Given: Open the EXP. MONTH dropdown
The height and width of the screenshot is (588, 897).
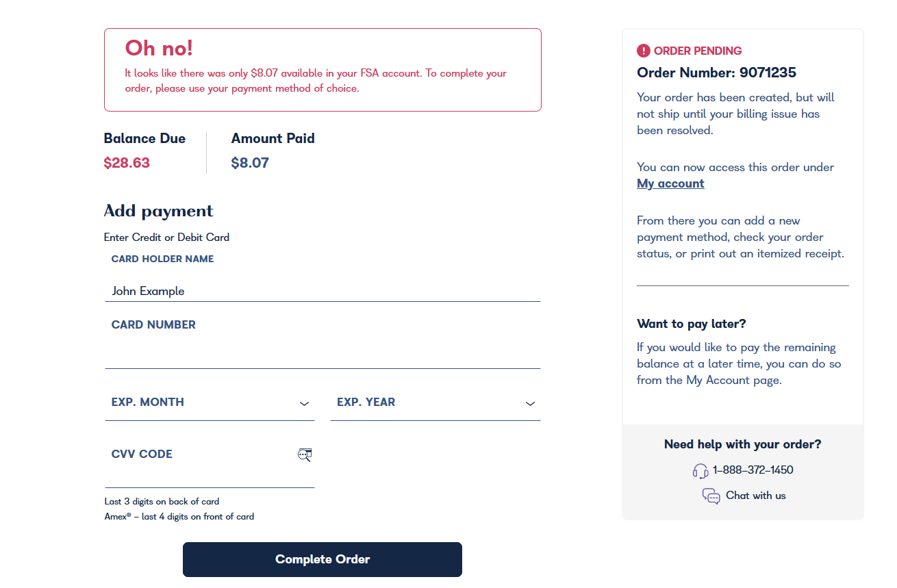Looking at the screenshot, I should pos(209,404).
